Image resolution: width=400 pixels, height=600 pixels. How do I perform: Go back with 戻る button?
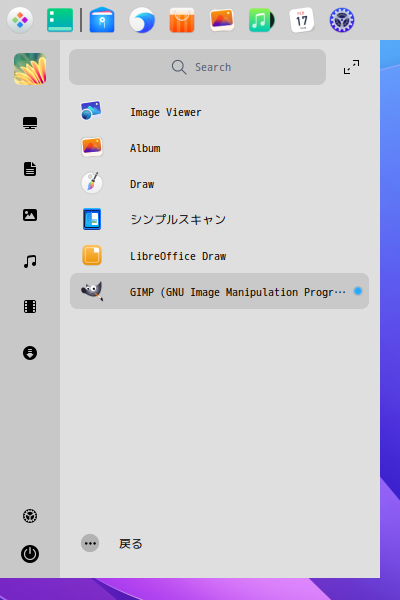coord(112,543)
